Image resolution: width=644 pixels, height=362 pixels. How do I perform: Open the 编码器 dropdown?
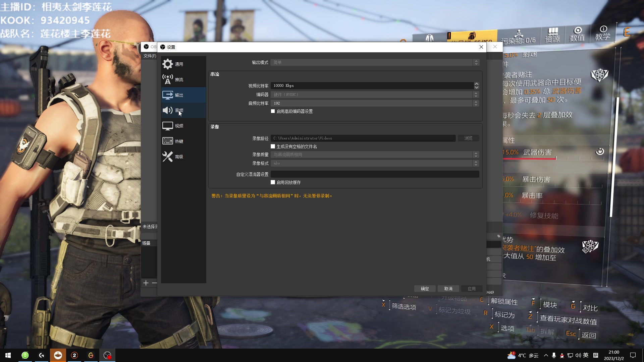pyautogui.click(x=375, y=95)
